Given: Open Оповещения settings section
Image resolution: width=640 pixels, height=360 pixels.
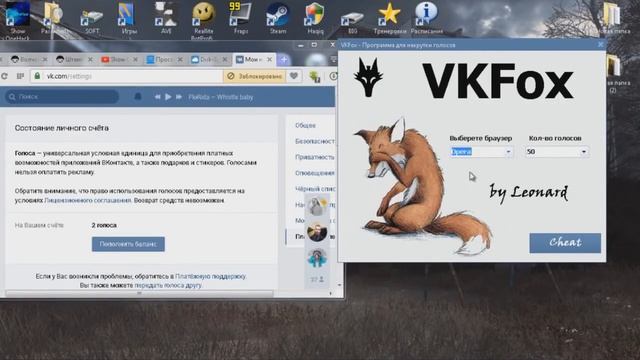Looking at the screenshot, I should [315, 173].
